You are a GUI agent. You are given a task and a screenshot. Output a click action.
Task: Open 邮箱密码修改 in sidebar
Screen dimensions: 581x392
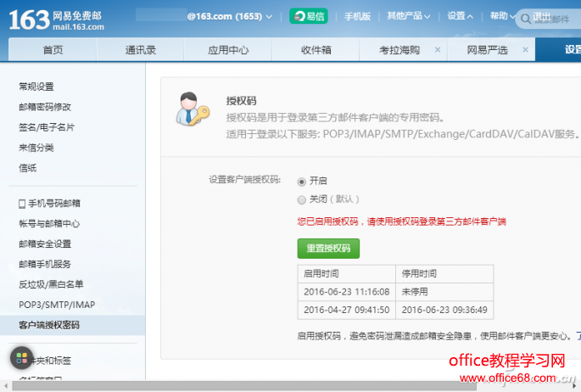[44, 107]
